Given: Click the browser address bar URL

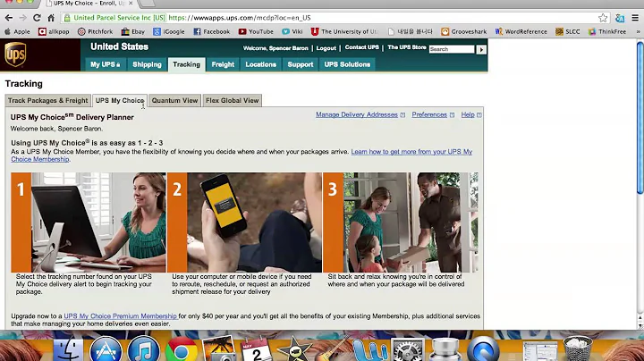Looking at the screenshot, I should point(240,18).
